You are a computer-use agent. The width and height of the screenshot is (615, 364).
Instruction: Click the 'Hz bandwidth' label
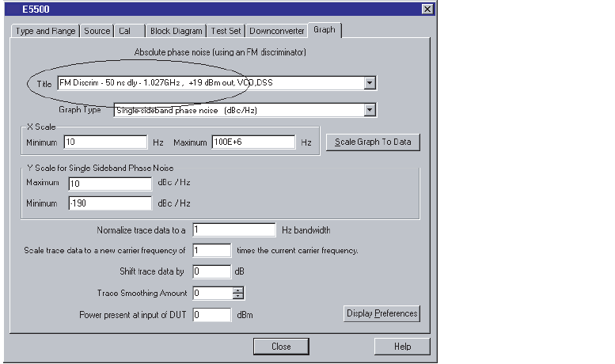pos(306,230)
